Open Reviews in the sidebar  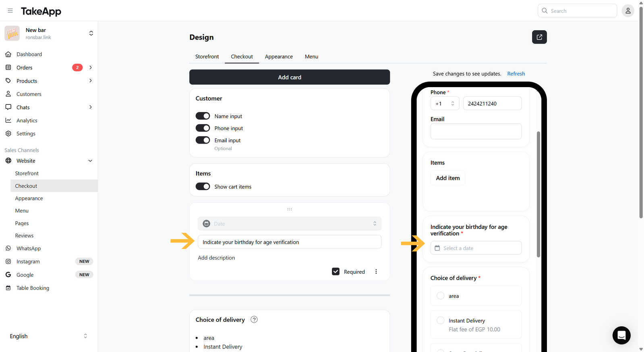[x=24, y=235]
